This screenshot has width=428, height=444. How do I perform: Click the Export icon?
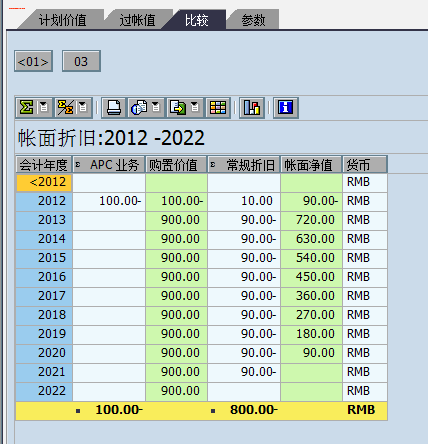pos(178,108)
